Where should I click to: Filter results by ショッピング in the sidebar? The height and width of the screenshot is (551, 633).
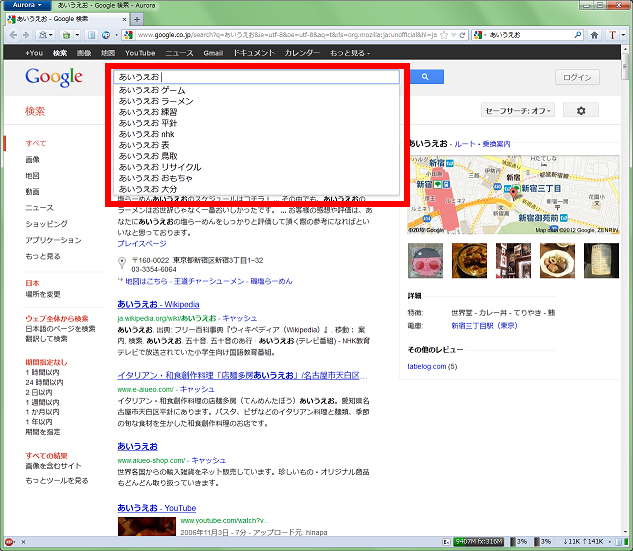[x=47, y=224]
